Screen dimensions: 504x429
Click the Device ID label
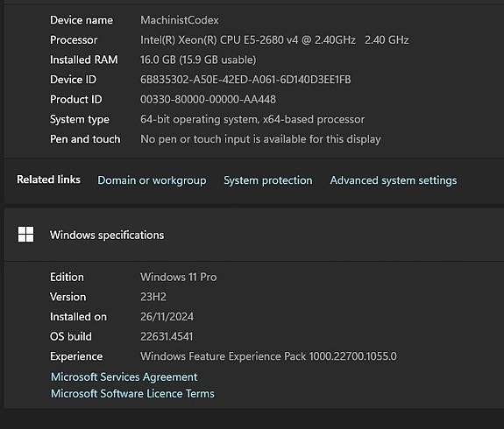(73, 80)
